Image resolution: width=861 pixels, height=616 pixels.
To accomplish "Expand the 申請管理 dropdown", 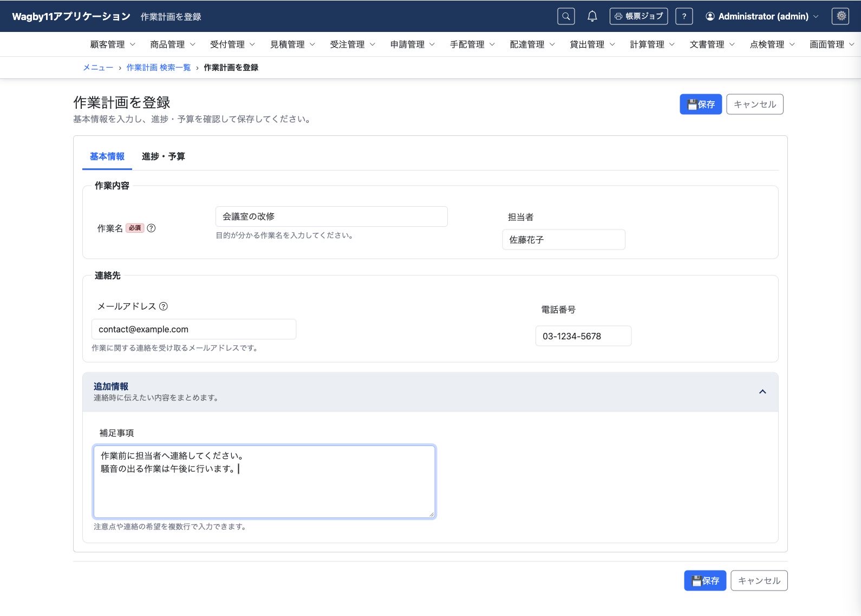I will point(413,44).
